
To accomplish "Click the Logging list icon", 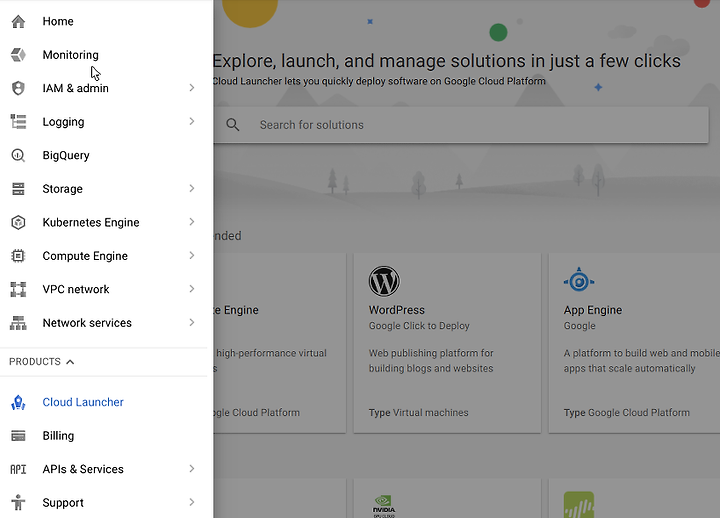I will (x=18, y=122).
